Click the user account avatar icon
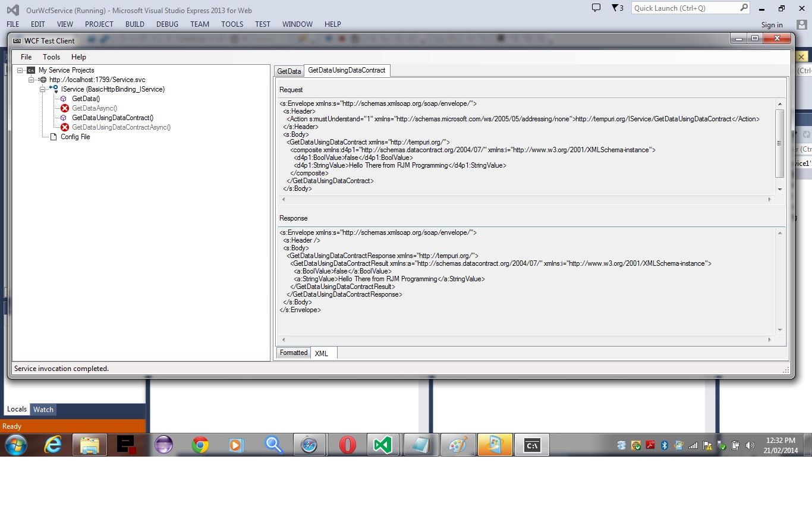The image size is (812, 528). pyautogui.click(x=802, y=24)
